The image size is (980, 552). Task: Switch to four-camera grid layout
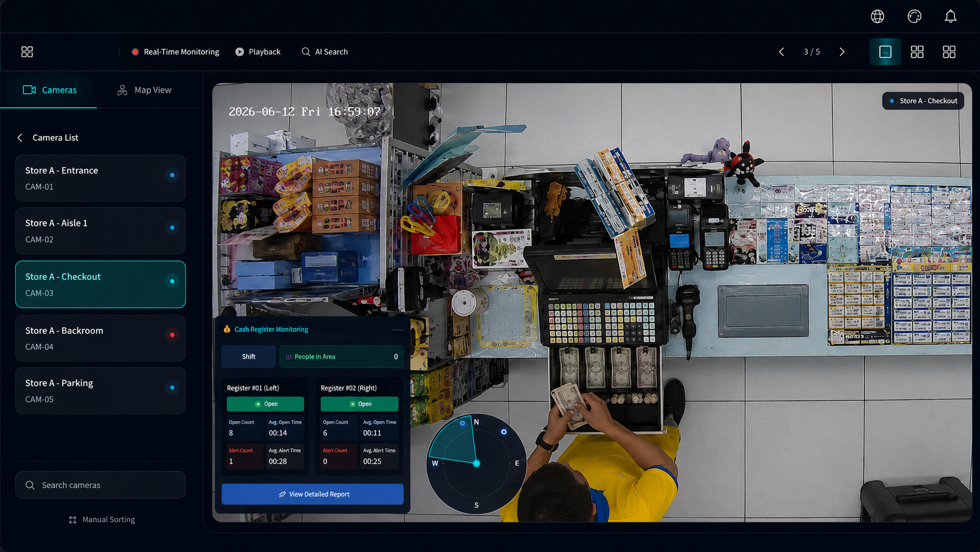917,52
